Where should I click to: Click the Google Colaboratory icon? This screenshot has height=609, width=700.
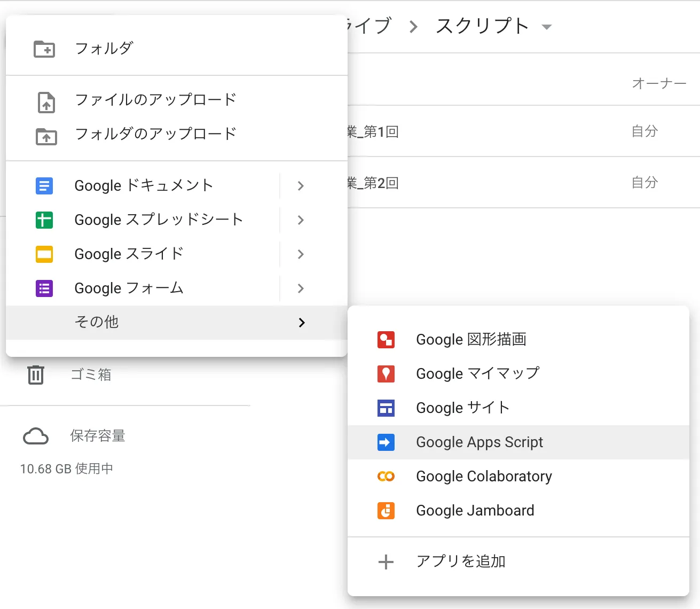(386, 477)
